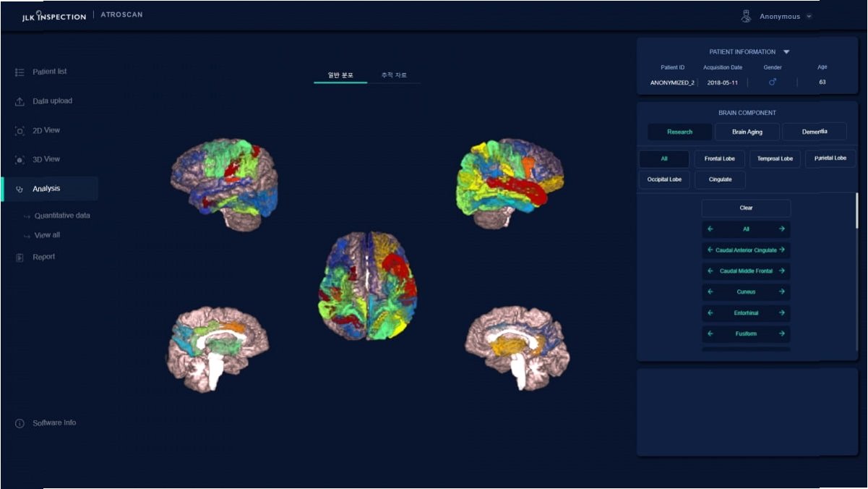The height and width of the screenshot is (489, 868).
Task: Select the Dementia component mode
Action: pyautogui.click(x=815, y=132)
